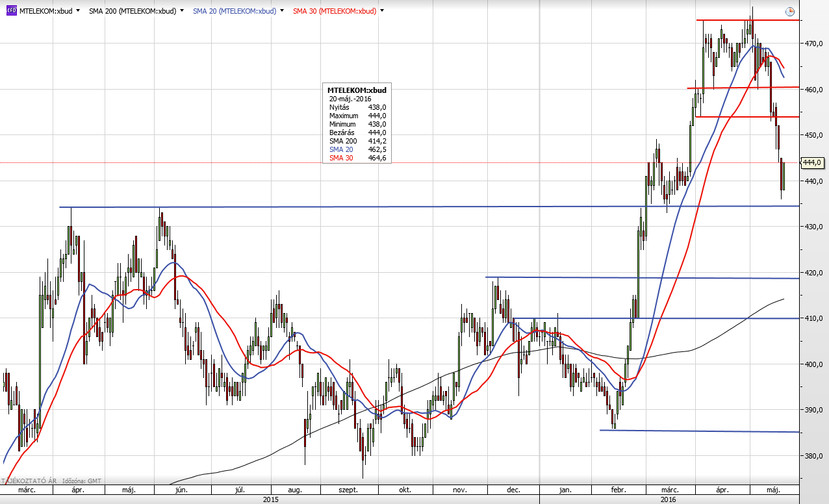Click the purple CFD instrument icon
The image size is (829, 504).
click(11, 11)
